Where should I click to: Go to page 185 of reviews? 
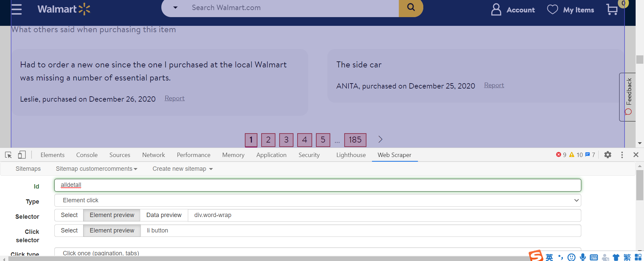pos(355,140)
